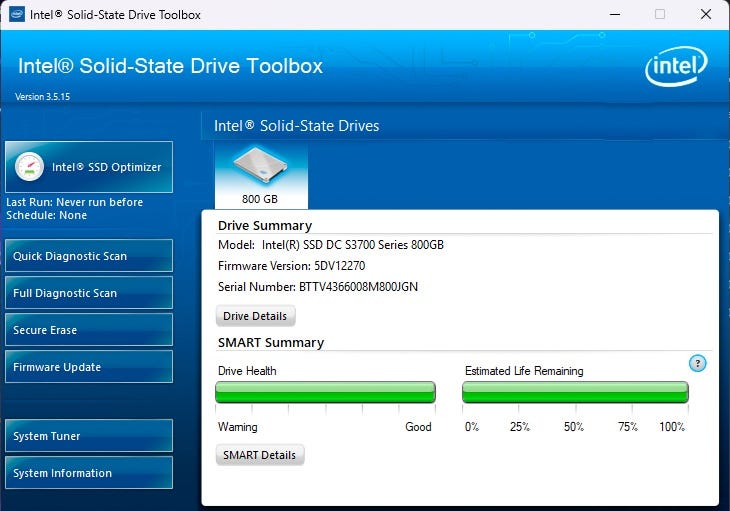
Task: Open the Secure Erase option
Action: tap(89, 330)
